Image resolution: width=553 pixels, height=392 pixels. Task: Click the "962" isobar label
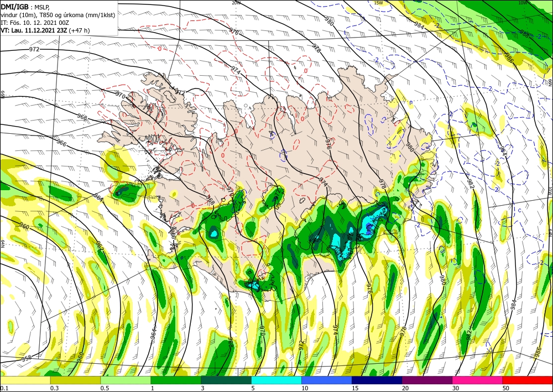click(x=100, y=247)
